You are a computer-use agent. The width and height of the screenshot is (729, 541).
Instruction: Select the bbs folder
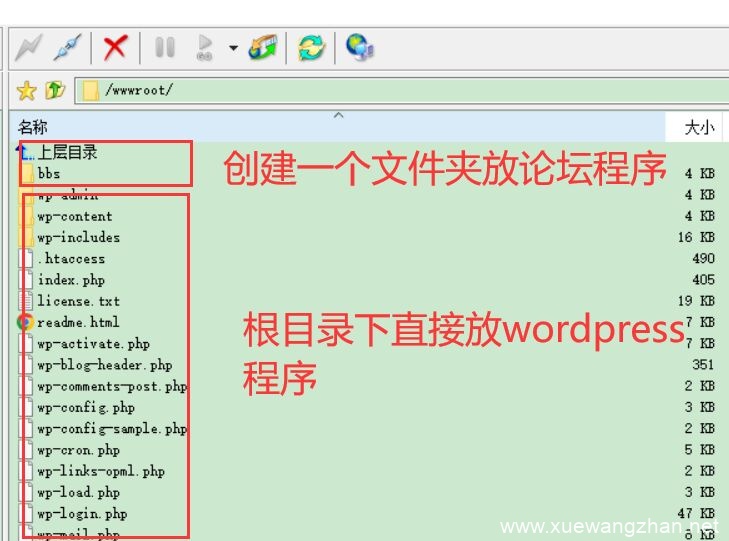pos(49,174)
